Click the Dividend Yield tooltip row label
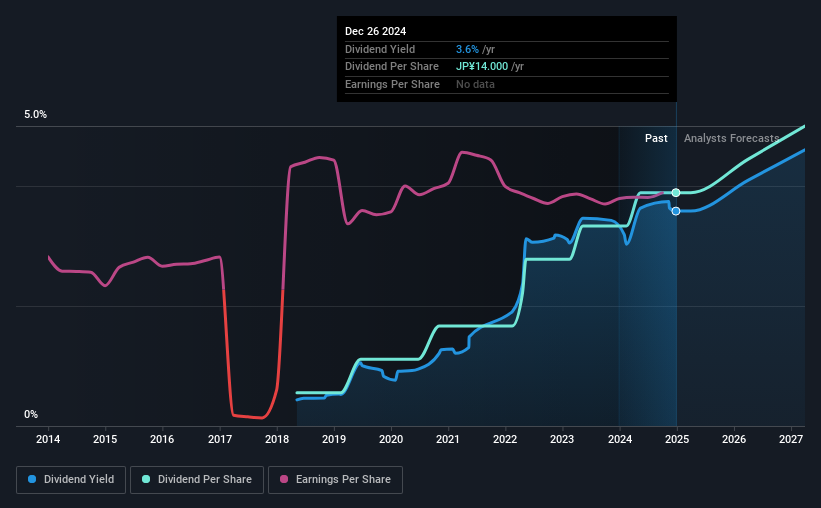This screenshot has width=821, height=508. (x=380, y=49)
